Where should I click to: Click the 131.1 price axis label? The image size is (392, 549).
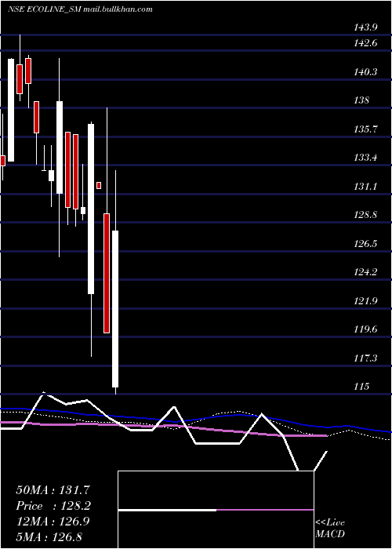366,187
